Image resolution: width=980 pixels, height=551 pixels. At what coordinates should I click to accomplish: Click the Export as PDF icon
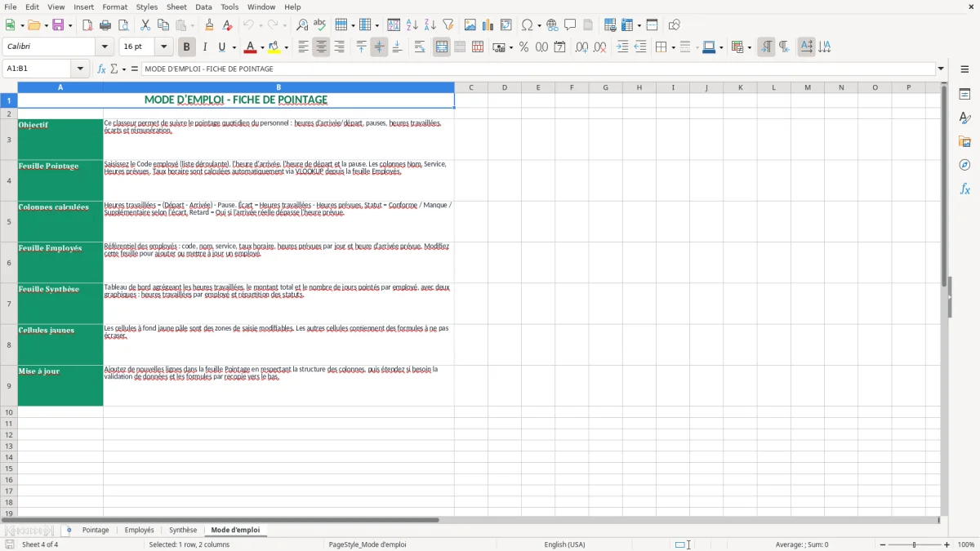coord(87,25)
